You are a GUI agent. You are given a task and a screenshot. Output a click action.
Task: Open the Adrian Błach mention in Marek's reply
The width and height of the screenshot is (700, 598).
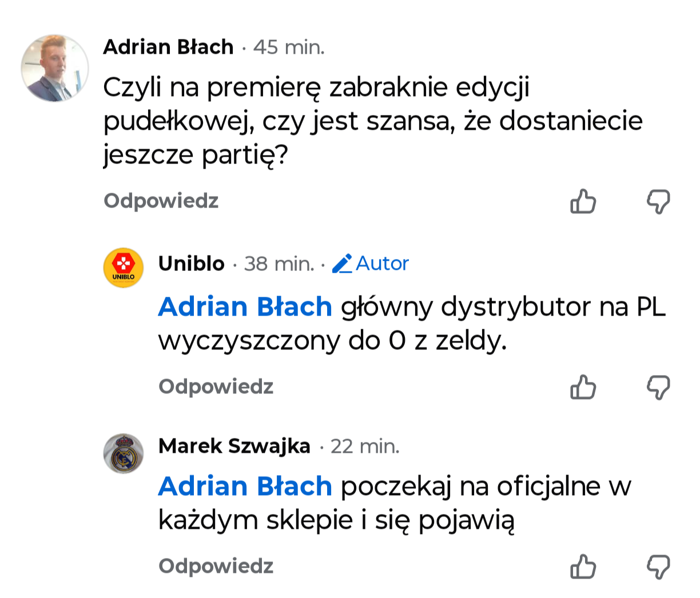click(245, 487)
